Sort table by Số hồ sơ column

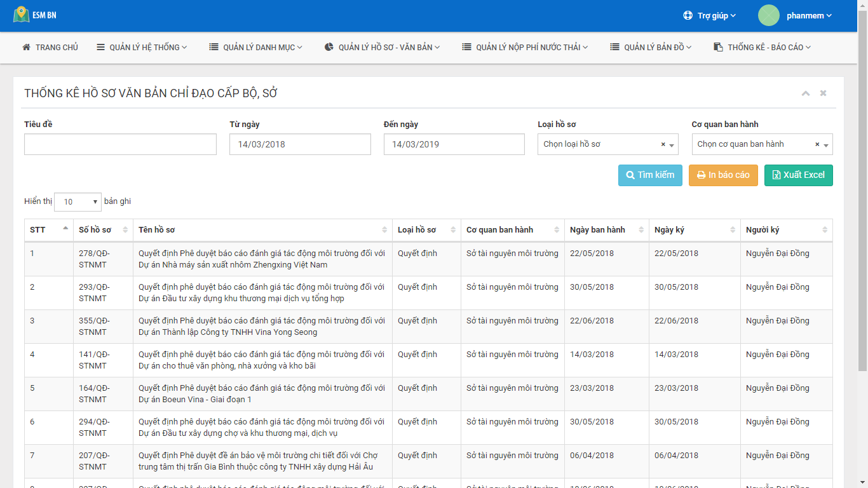104,230
